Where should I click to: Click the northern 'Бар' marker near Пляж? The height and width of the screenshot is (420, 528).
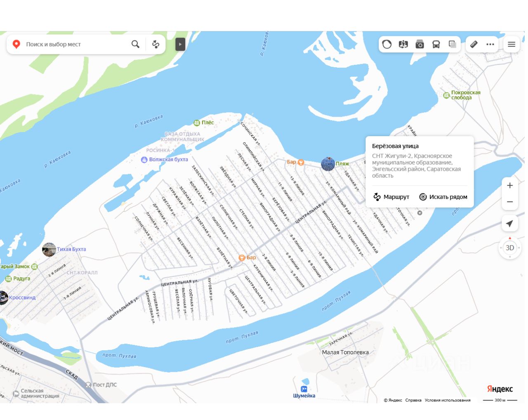(x=296, y=162)
